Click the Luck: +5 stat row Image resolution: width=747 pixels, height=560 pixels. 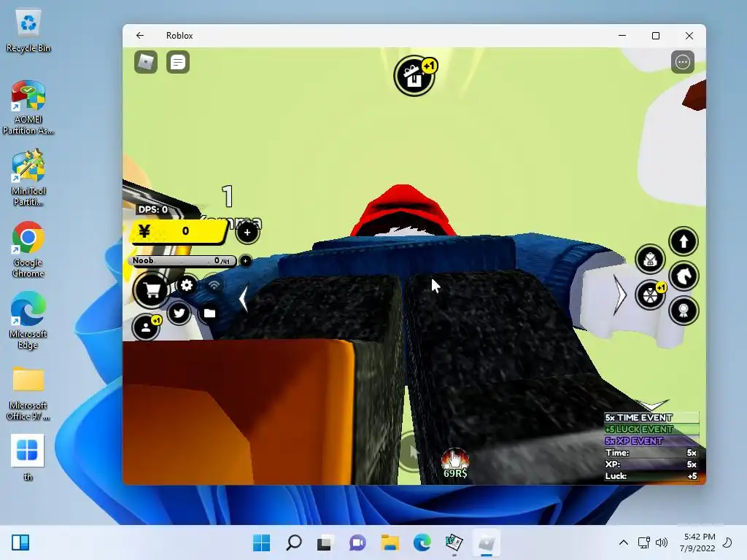click(651, 475)
